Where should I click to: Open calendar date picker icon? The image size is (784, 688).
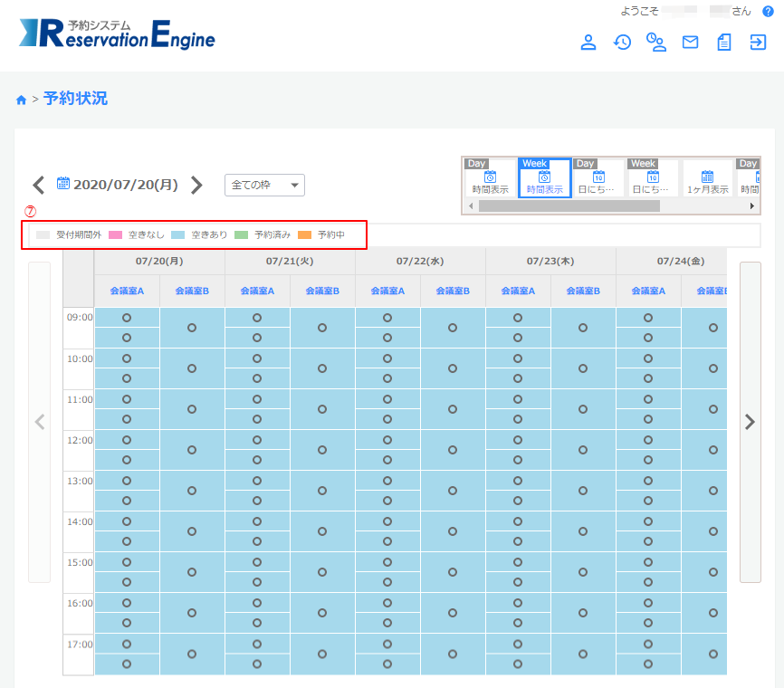click(63, 184)
